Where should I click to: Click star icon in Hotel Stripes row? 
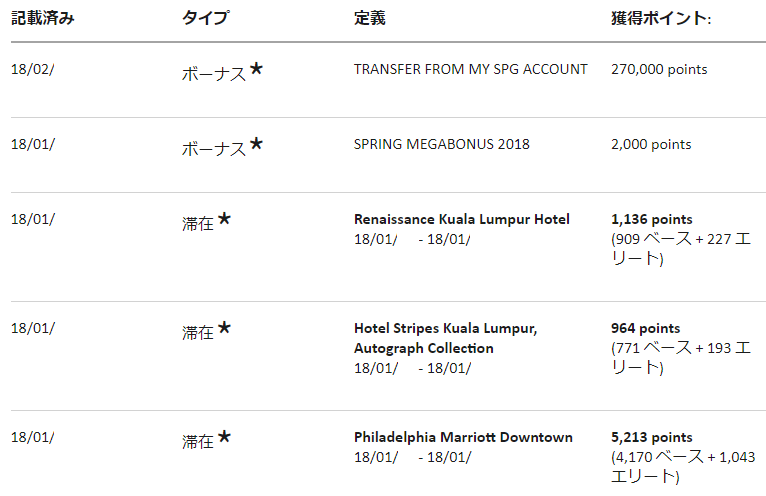[224, 327]
